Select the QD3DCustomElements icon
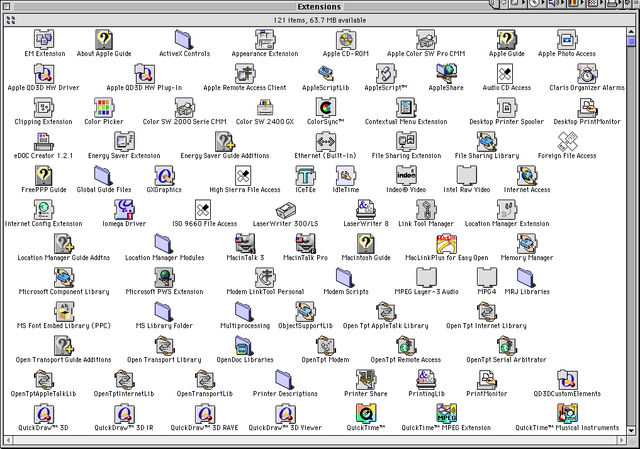The width and height of the screenshot is (640, 449). [x=567, y=380]
